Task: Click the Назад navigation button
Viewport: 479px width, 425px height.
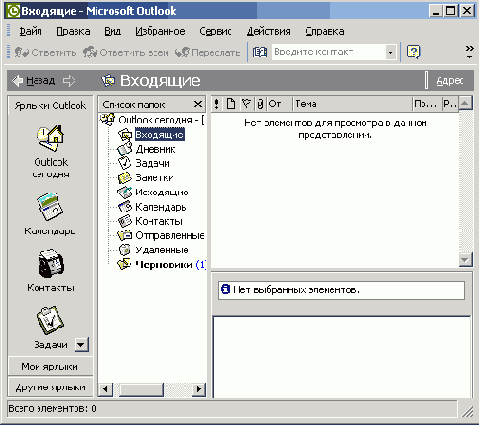Action: (x=34, y=81)
